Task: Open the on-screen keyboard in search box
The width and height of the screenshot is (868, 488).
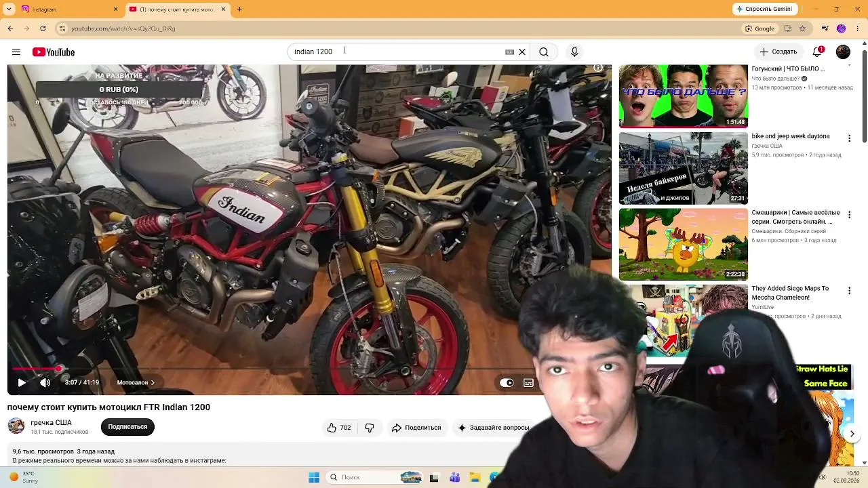Action: (509, 52)
